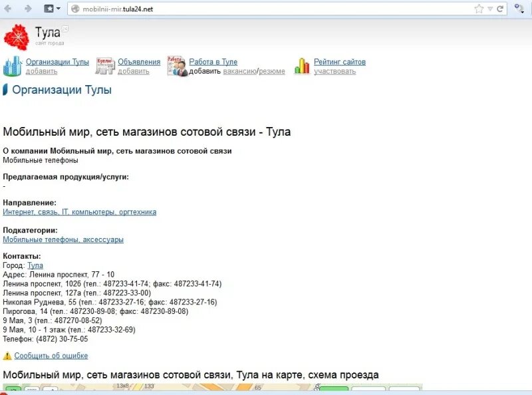Click добавить under Объявления
Screen dimensions: 532x395
click(x=134, y=71)
